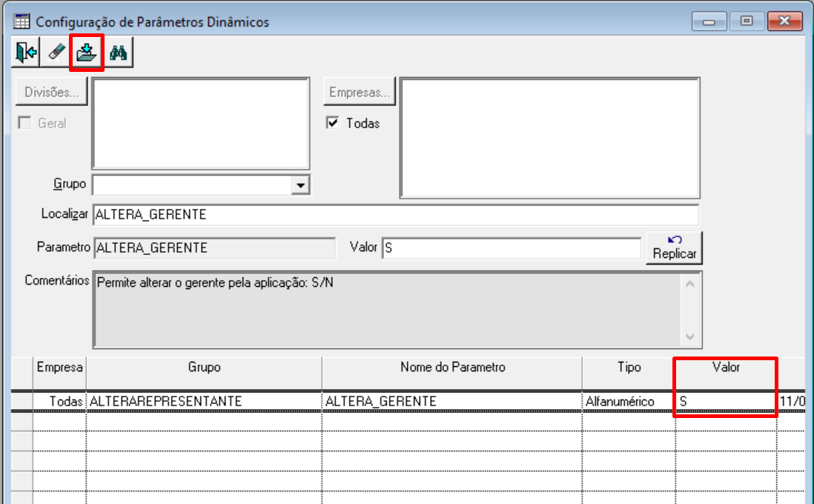Click down arrow of Comentários scrollbar
Screen dimensions: 814x504
[690, 337]
